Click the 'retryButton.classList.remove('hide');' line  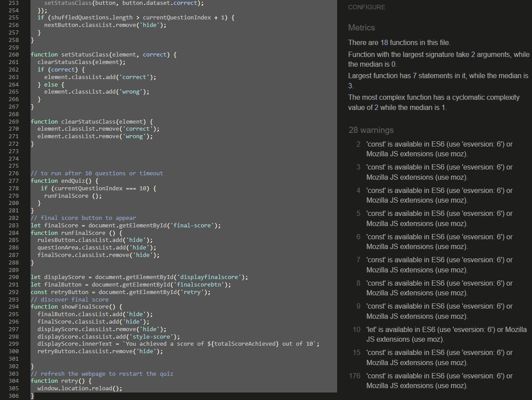click(x=100, y=351)
